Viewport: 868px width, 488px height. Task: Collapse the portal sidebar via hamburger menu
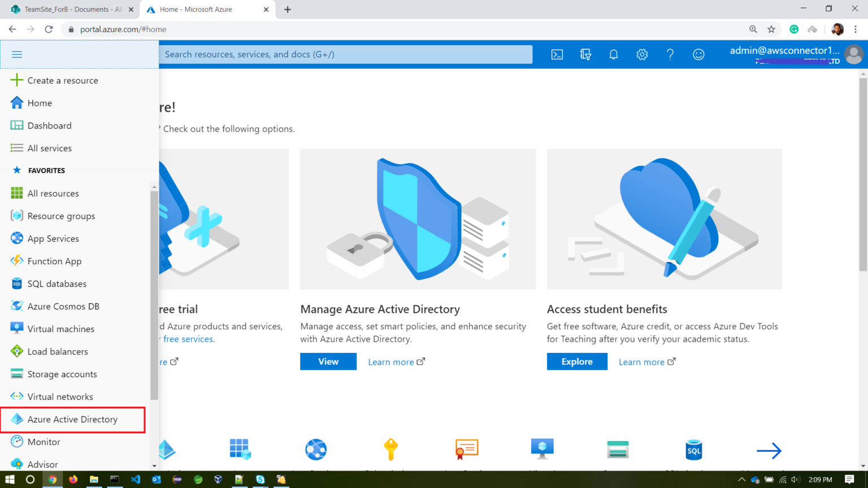tap(17, 54)
